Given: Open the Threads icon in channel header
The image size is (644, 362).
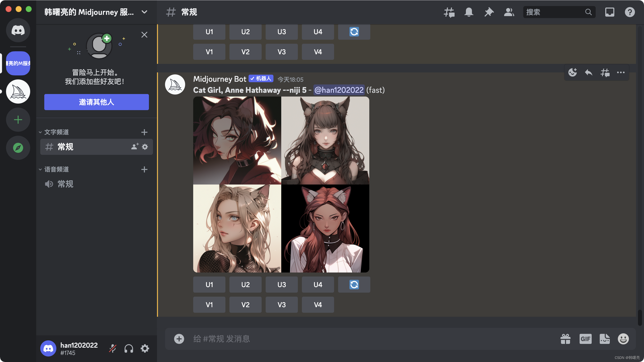Looking at the screenshot, I should pyautogui.click(x=449, y=12).
